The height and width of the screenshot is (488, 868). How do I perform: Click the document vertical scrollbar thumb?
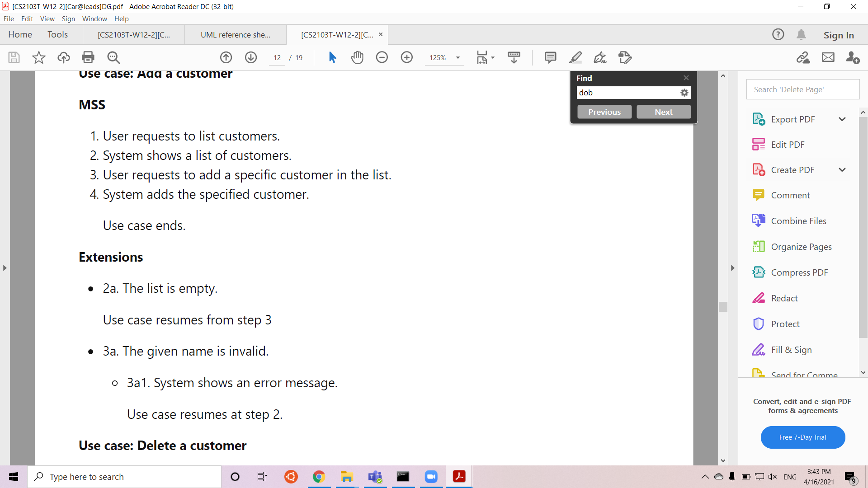(x=723, y=307)
